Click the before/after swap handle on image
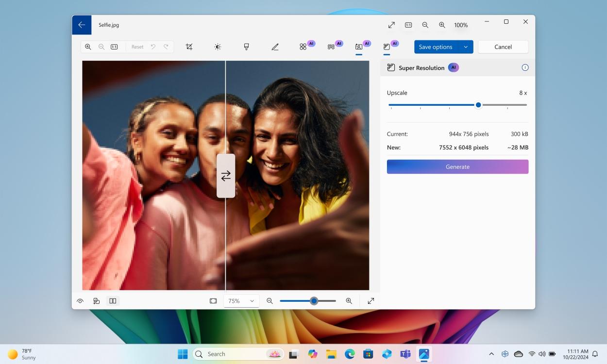 click(226, 176)
